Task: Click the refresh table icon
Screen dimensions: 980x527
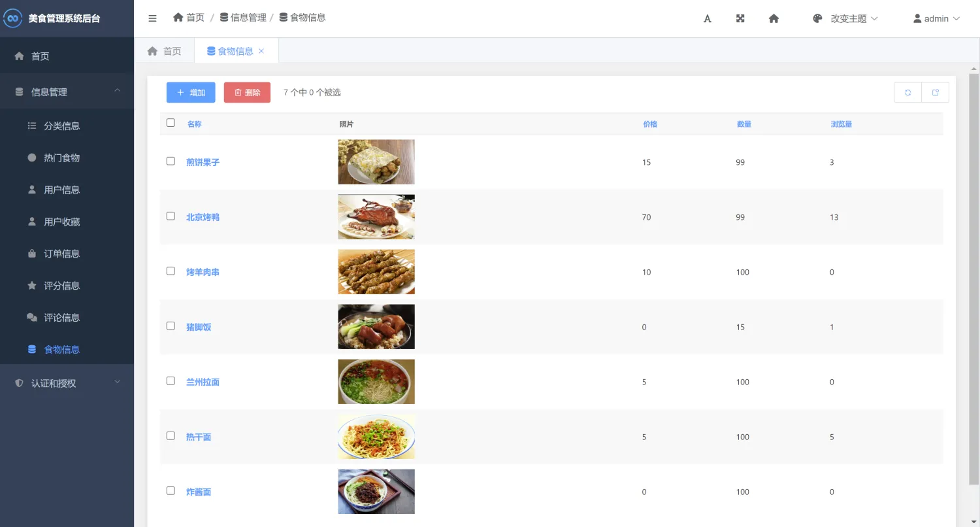Action: 907,93
